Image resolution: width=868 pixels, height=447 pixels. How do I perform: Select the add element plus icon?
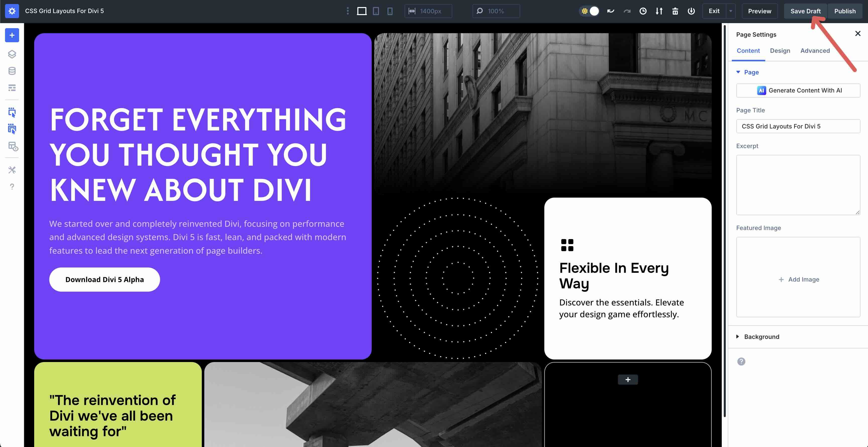(12, 35)
